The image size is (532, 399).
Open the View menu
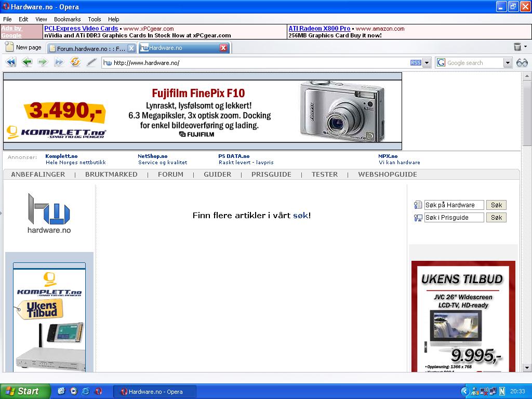[41, 19]
